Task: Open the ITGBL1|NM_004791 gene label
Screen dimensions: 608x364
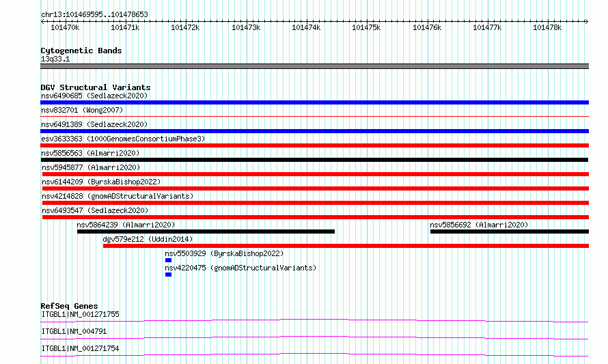Action: point(74,331)
